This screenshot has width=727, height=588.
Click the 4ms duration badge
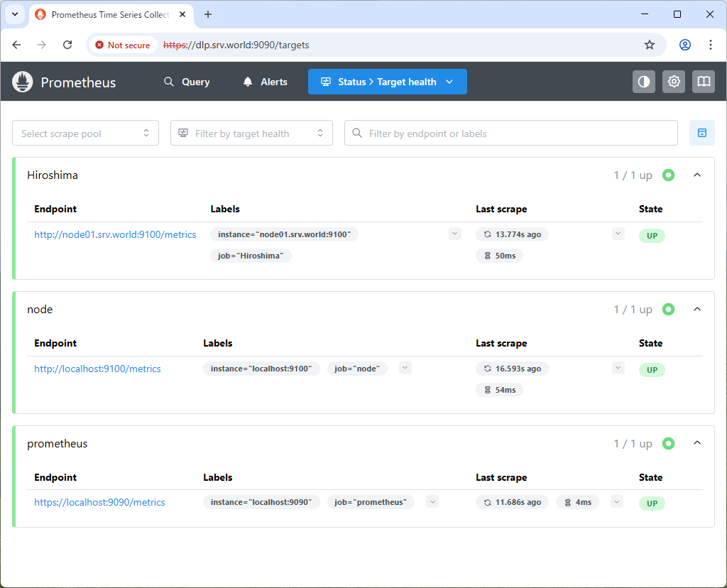[x=577, y=503]
